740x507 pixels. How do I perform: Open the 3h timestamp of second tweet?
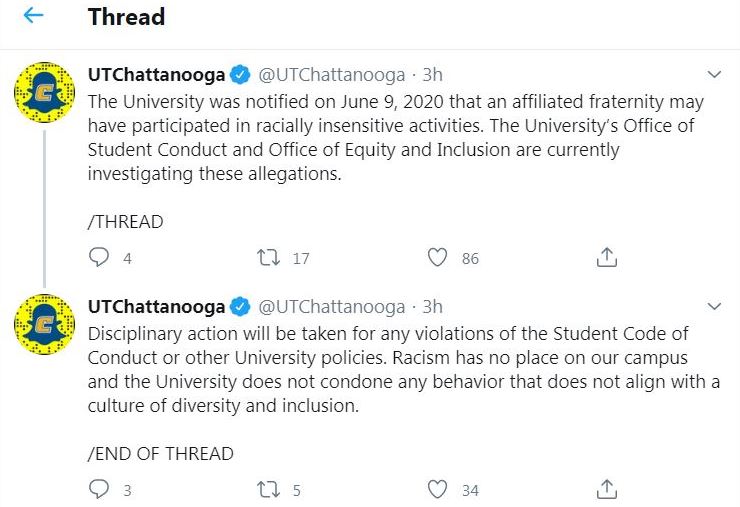[432, 307]
